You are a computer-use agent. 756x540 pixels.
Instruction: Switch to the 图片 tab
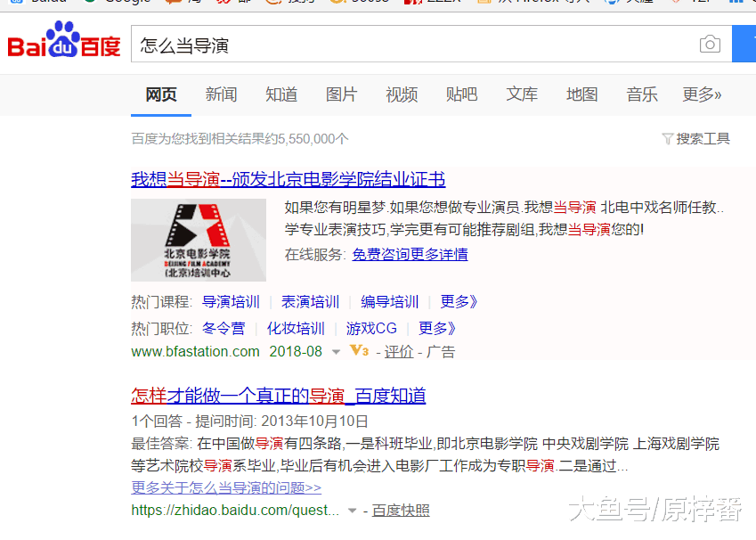341,94
